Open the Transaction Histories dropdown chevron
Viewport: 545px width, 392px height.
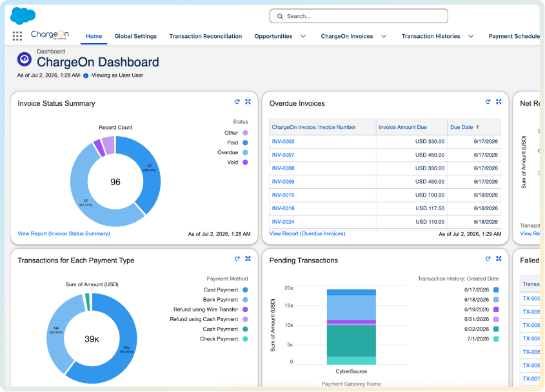[x=471, y=36]
